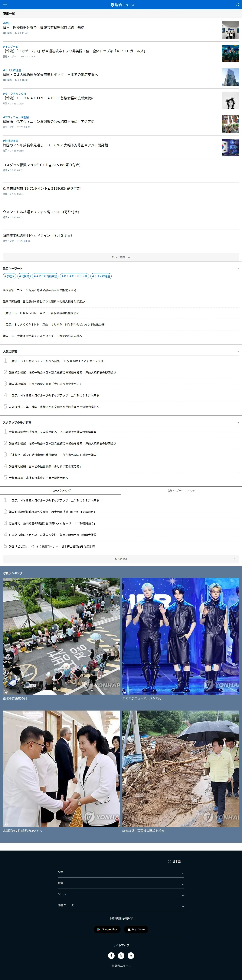The width and height of the screenshot is (242, 980).
Task: Click the App Store download button
Action: pyautogui.click(x=136, y=929)
